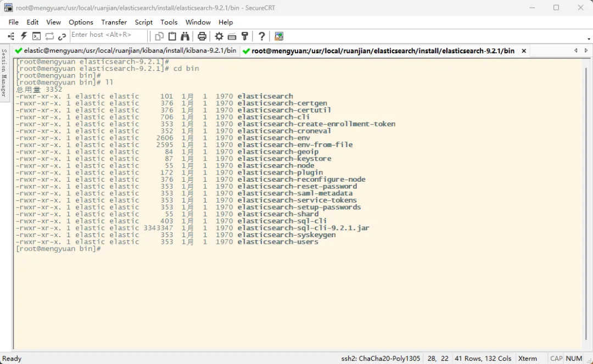The width and height of the screenshot is (593, 364).
Task: Click elasticsearch-users file name
Action: click(x=278, y=242)
